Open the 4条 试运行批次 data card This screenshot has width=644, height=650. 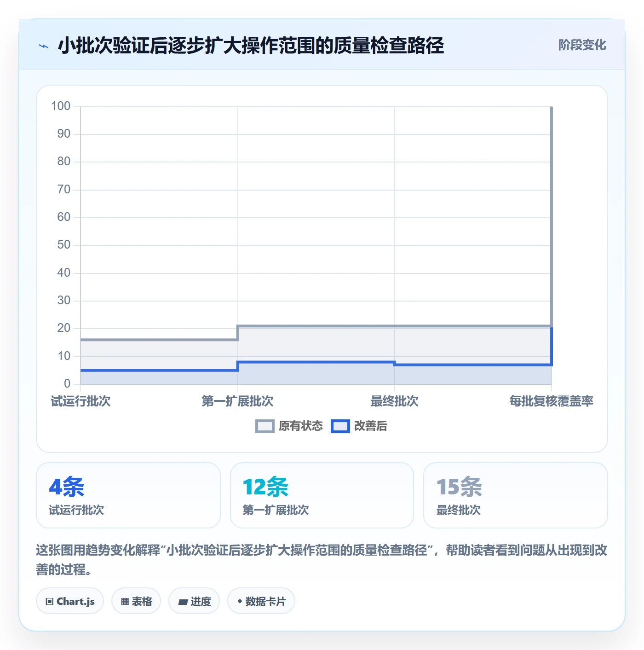click(128, 495)
